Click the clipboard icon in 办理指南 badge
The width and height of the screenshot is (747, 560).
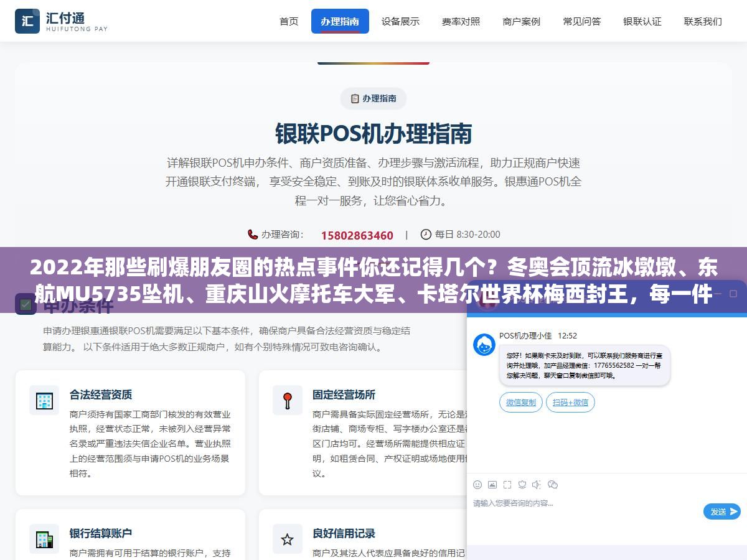(355, 98)
